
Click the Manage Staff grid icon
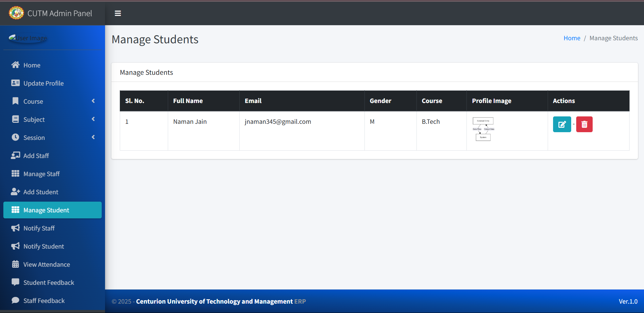point(15,173)
